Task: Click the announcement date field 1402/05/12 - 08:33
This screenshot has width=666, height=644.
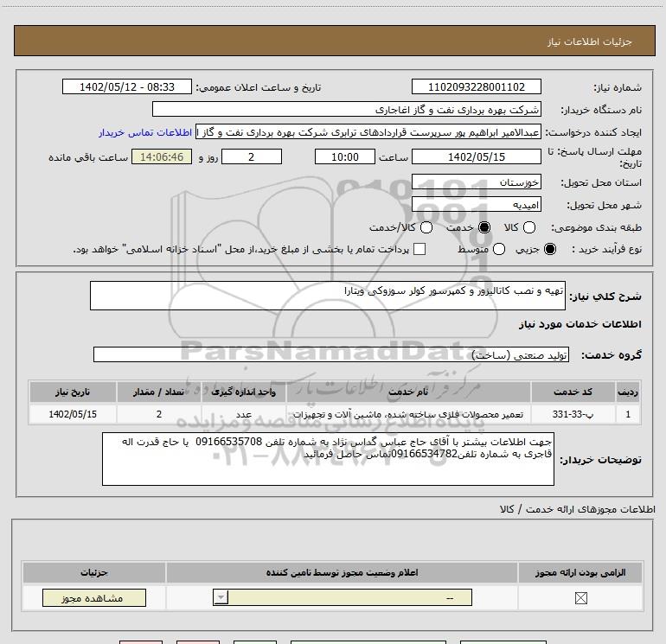Action: click(x=127, y=87)
